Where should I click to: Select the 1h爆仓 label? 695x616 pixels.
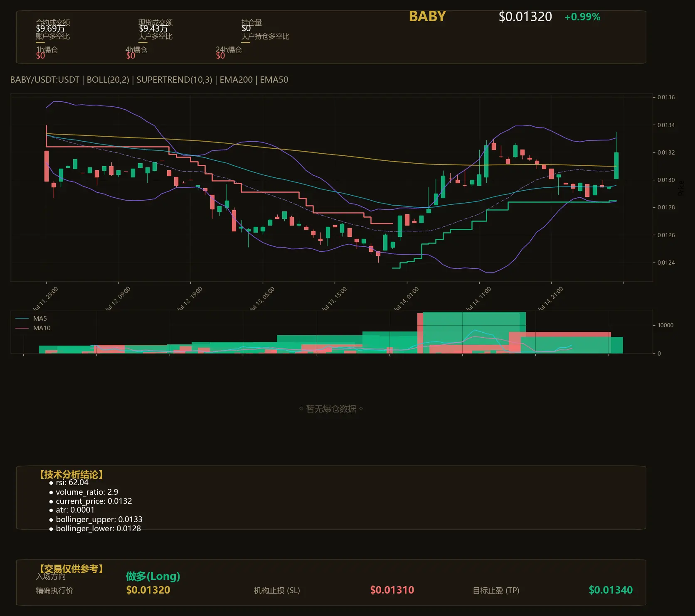pyautogui.click(x=47, y=50)
